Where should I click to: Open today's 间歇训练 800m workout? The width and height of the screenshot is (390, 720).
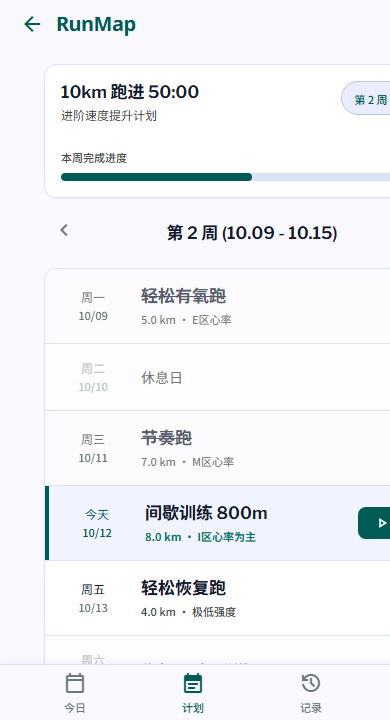(x=217, y=523)
